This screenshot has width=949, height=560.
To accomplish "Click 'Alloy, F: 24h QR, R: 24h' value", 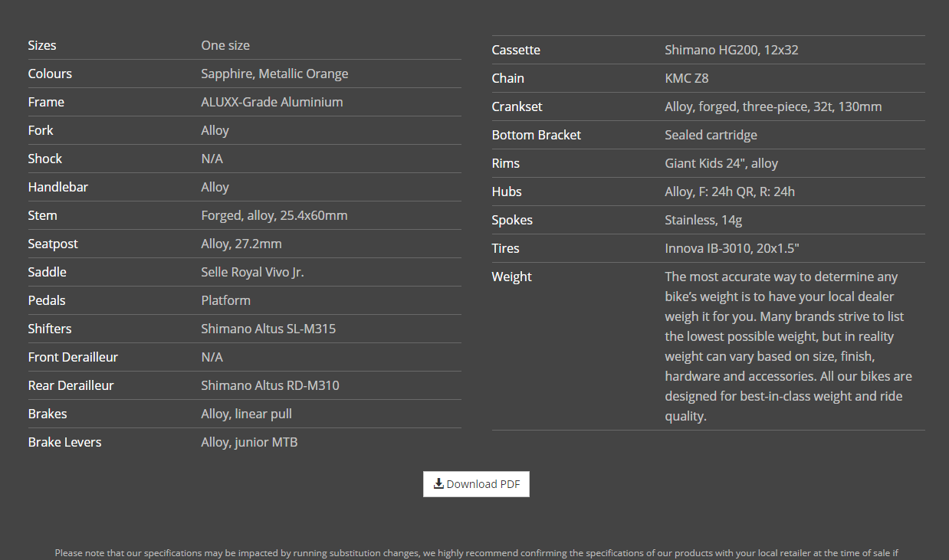I will coord(730,192).
